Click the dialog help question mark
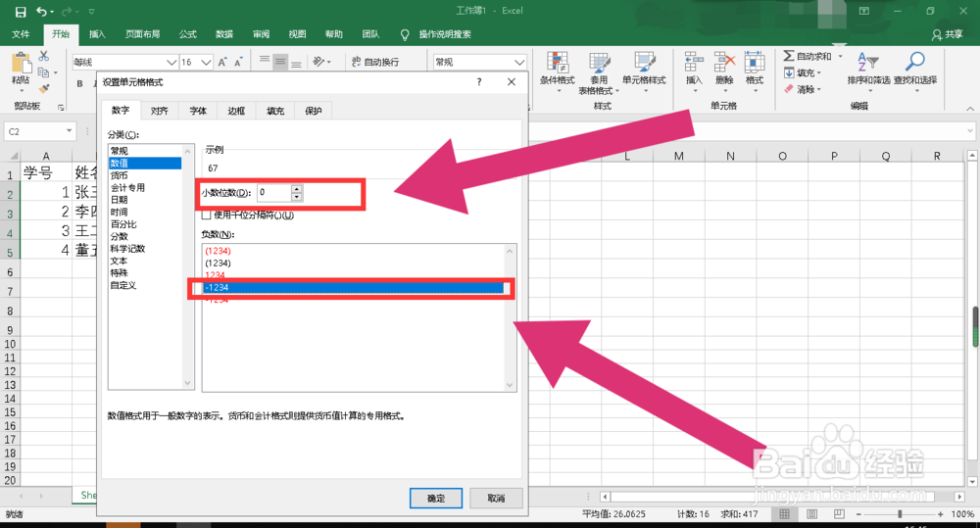Viewport: 980px width, 528px height. coord(479,82)
